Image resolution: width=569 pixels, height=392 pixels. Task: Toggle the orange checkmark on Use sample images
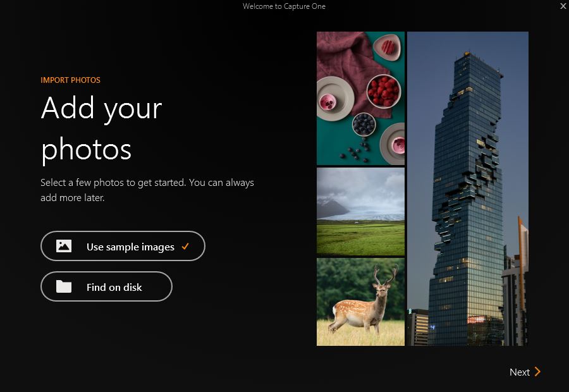185,247
